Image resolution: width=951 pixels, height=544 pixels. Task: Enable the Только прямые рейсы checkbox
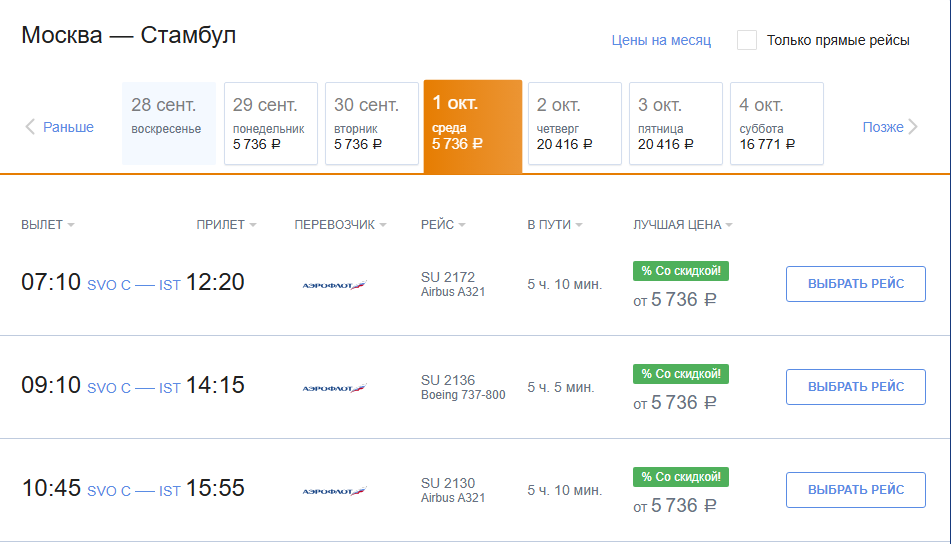pos(747,40)
